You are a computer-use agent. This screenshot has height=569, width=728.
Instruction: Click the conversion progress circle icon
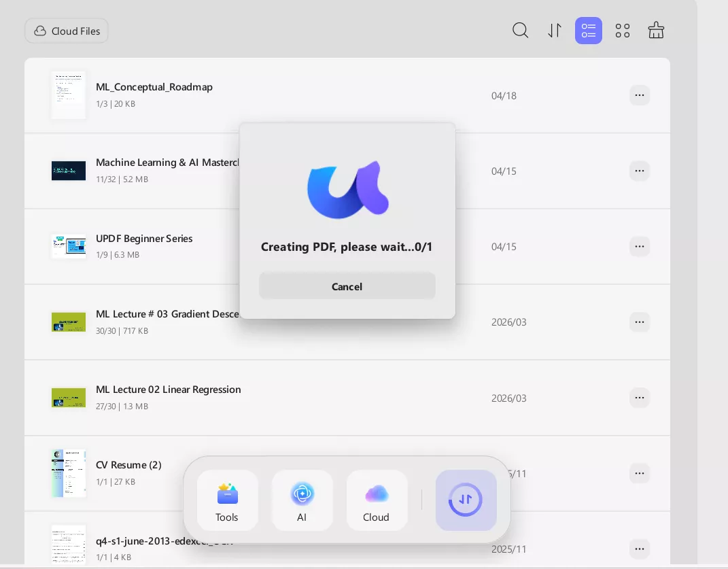466,500
